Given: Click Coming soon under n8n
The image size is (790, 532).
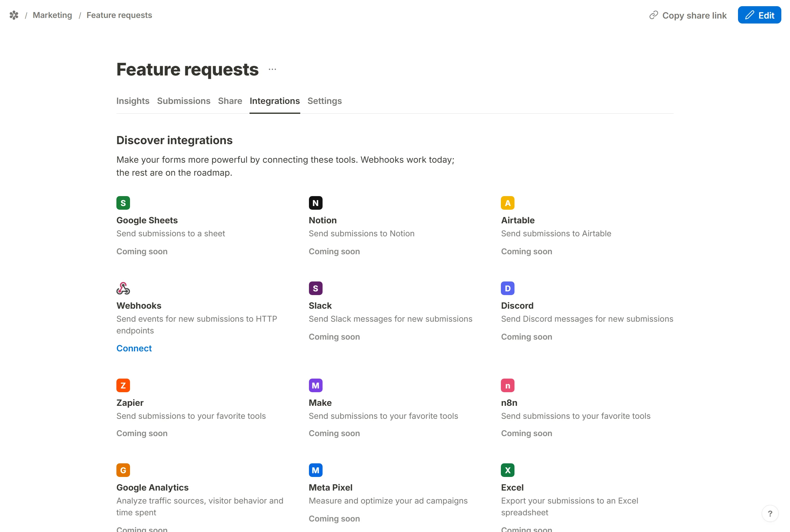Looking at the screenshot, I should click(x=527, y=433).
